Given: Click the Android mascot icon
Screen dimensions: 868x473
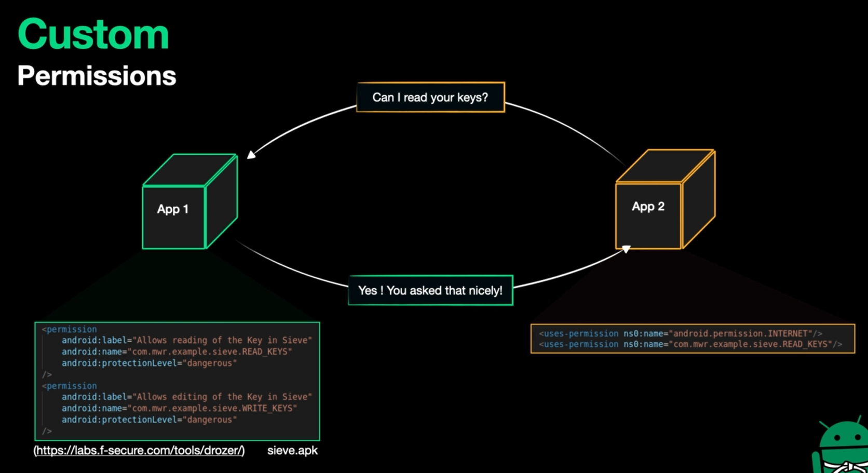Looking at the screenshot, I should pos(840,445).
